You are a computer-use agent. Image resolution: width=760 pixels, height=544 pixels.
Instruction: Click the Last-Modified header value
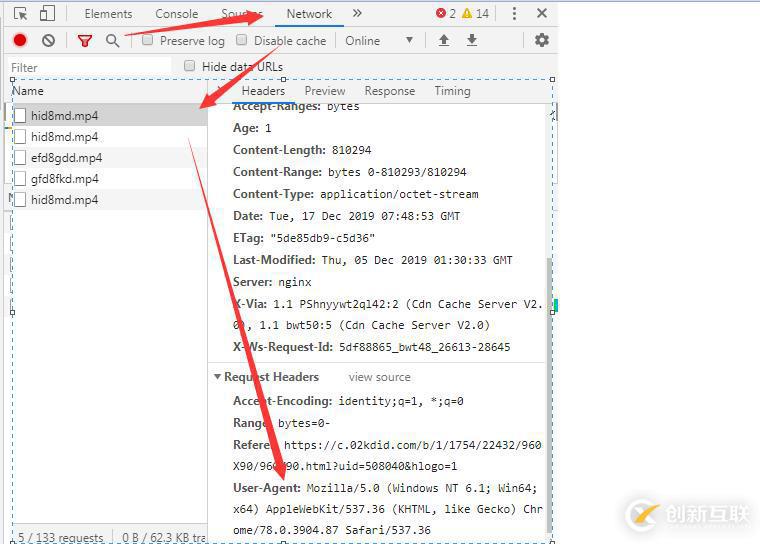tap(417, 260)
